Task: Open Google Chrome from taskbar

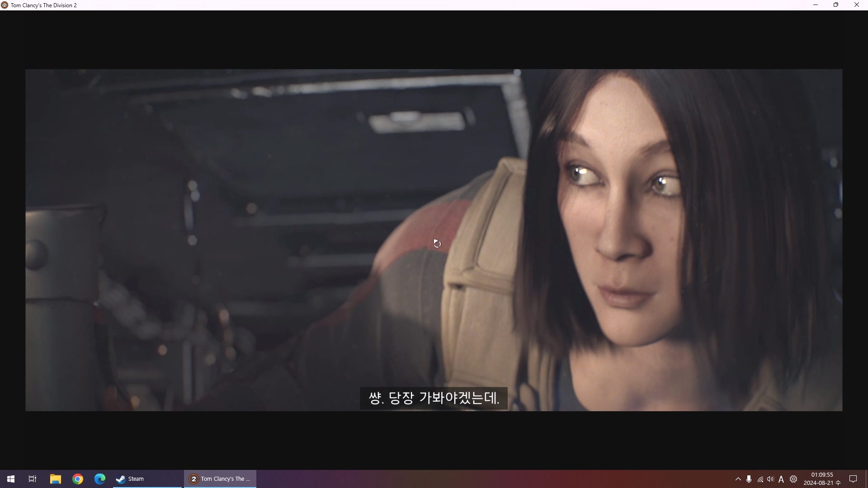Action: [x=78, y=479]
